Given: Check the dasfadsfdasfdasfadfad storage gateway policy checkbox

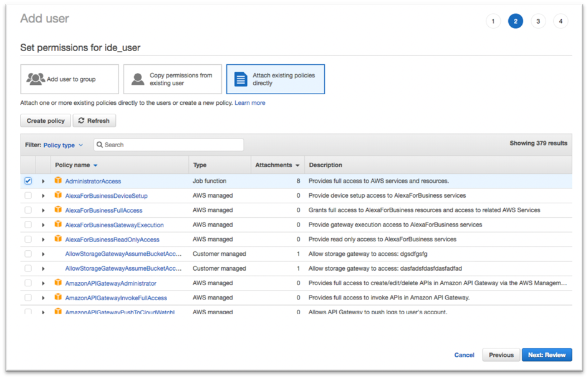Looking at the screenshot, I should (28, 268).
